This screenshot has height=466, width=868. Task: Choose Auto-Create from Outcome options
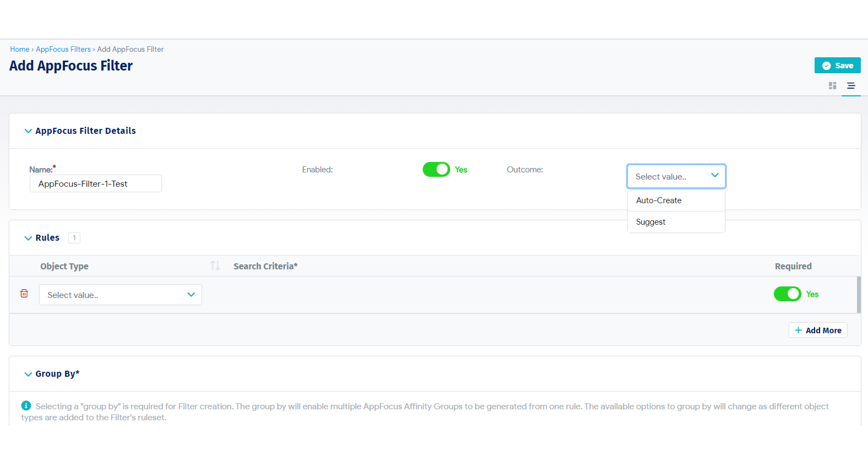(659, 201)
